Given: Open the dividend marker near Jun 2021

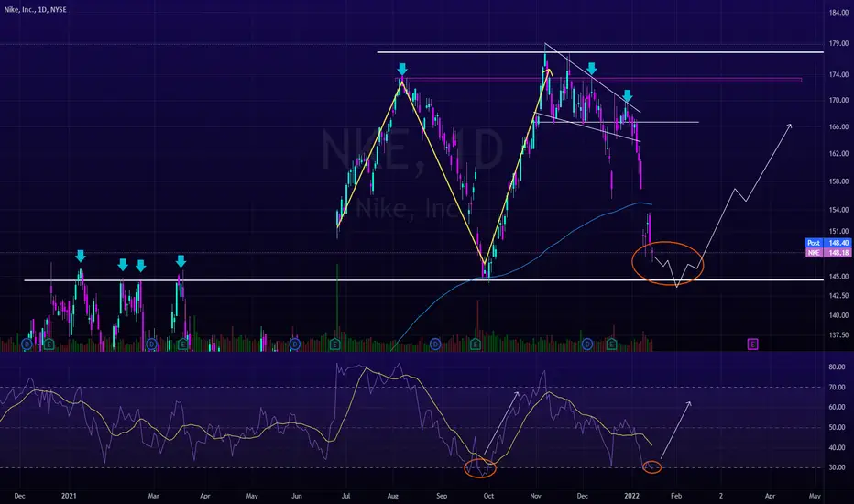Looking at the screenshot, I should [x=295, y=345].
